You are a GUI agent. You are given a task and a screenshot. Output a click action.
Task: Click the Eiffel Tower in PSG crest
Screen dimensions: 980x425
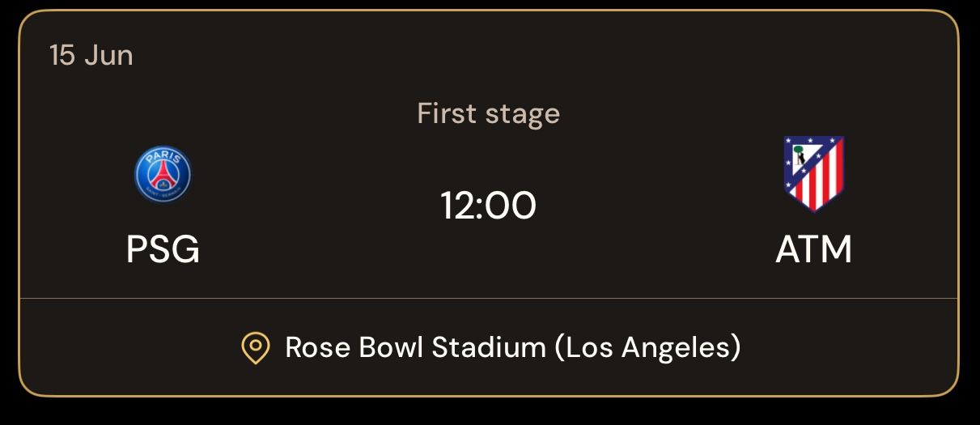coord(163,175)
